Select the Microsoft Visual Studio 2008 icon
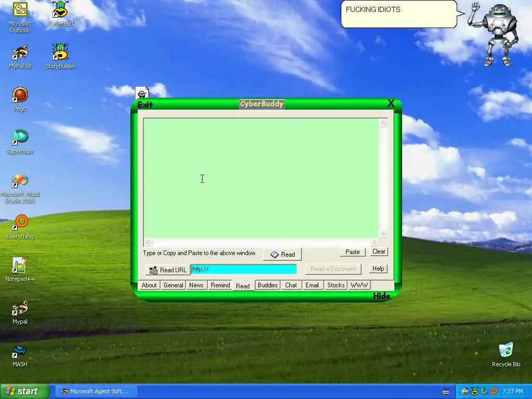 click(20, 189)
